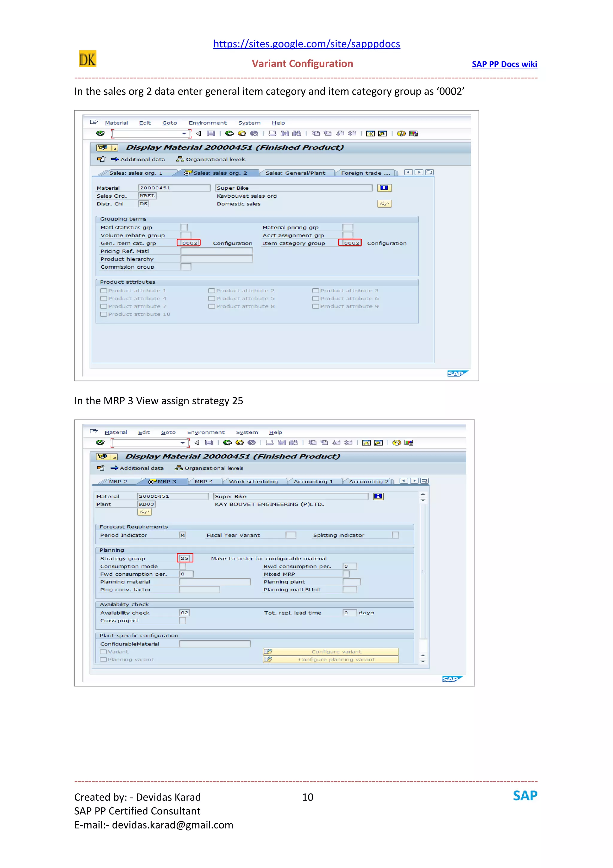Tick the Variant checkbox

103,652
